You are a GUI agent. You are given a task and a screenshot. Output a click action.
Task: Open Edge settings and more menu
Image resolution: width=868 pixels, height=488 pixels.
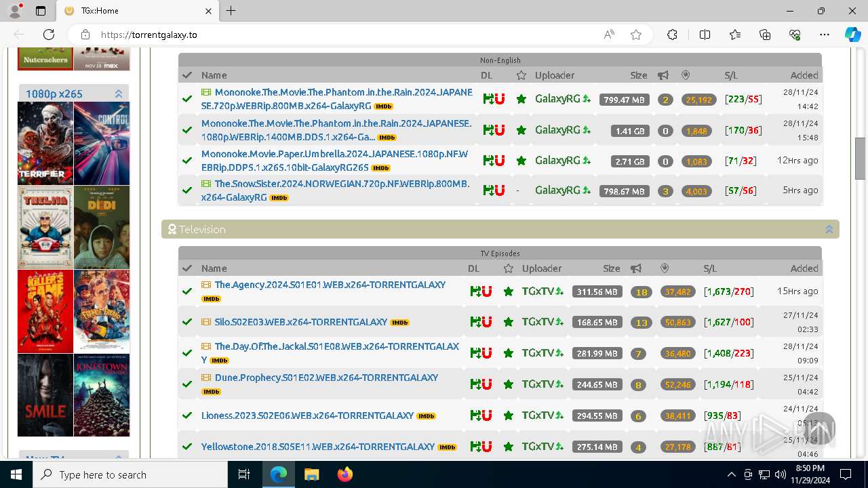coord(824,35)
